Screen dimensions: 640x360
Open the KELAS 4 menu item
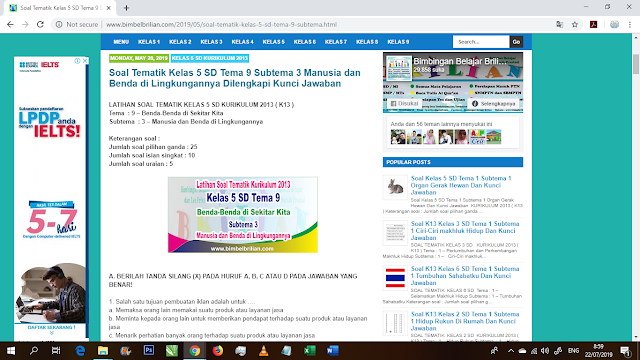(242, 42)
